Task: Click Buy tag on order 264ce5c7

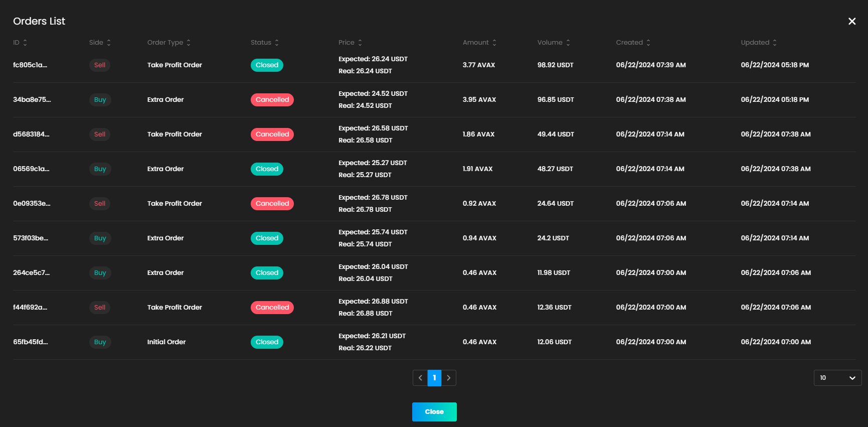Action: (x=100, y=273)
